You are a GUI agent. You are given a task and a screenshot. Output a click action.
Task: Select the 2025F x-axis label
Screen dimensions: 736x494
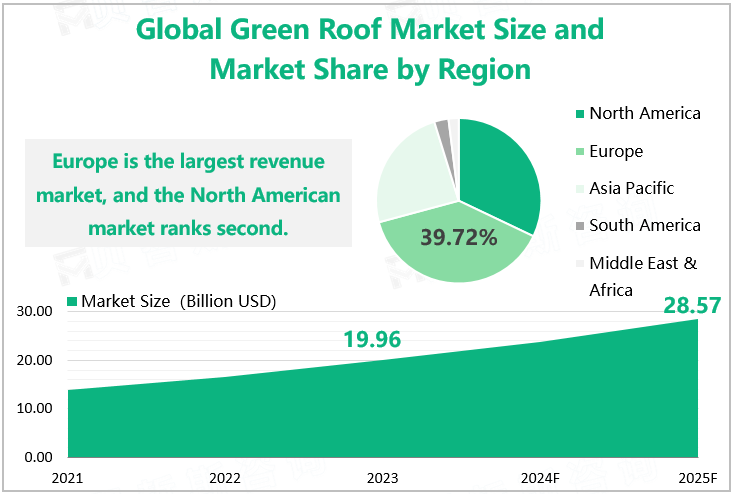[696, 478]
